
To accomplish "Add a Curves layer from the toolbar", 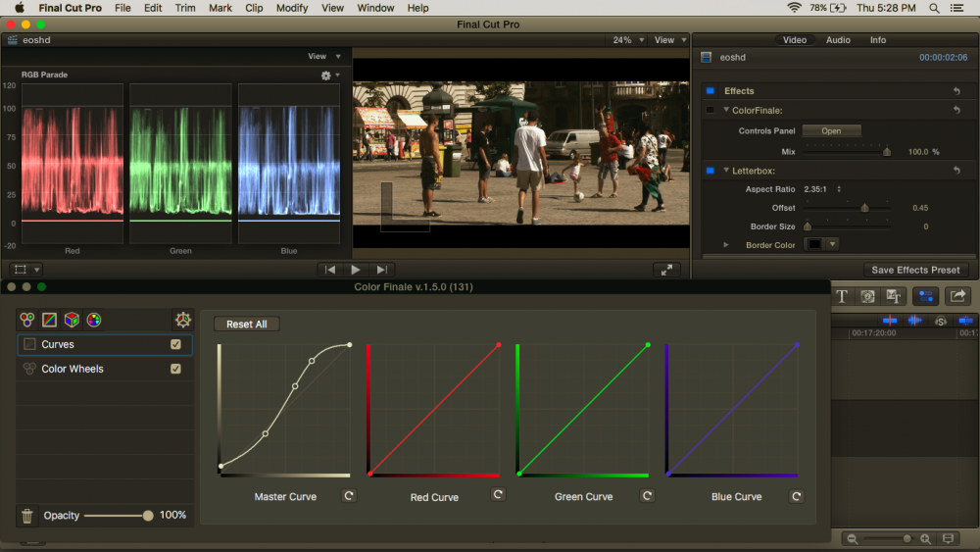I will tap(49, 320).
